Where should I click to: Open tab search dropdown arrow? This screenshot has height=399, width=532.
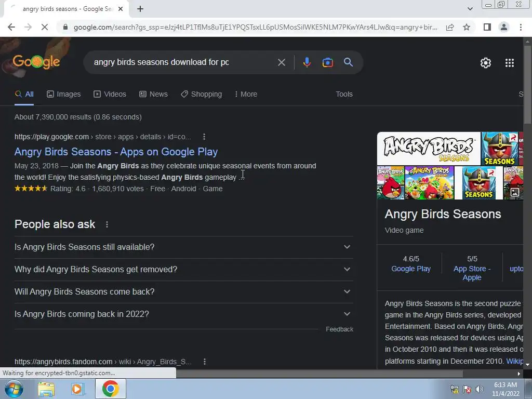470,9
